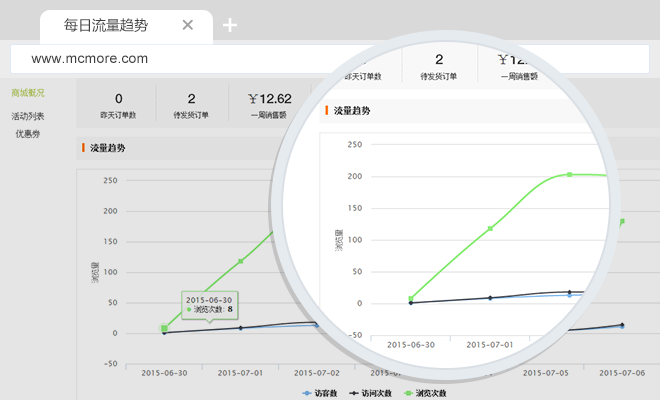Image resolution: width=660 pixels, height=400 pixels.
Task: Switch to the 每日流量趋势 tab
Action: point(106,25)
